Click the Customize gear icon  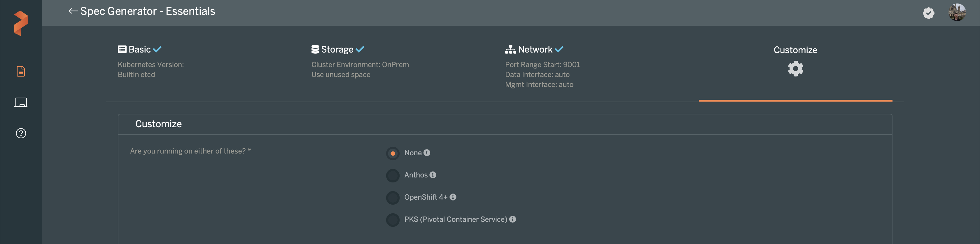pos(795,69)
